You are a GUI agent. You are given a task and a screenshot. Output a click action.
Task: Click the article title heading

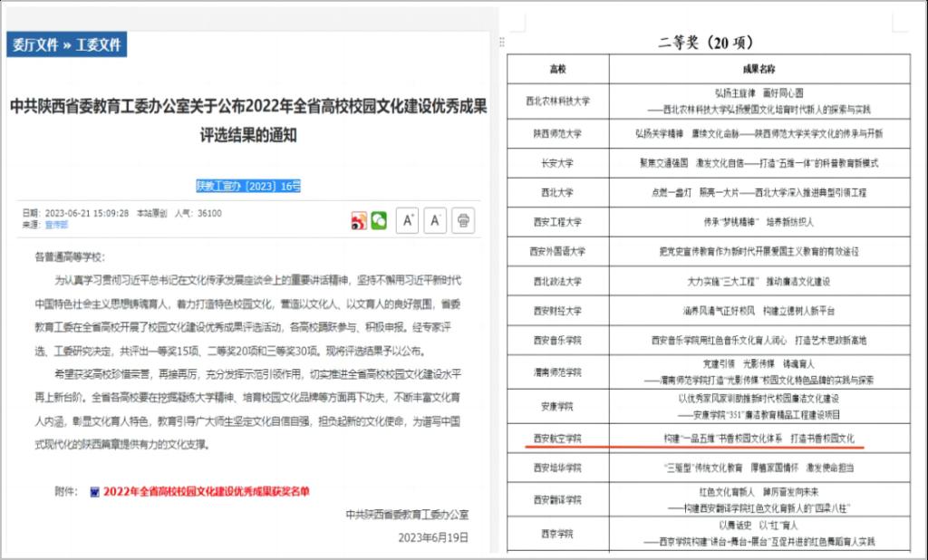(x=248, y=121)
